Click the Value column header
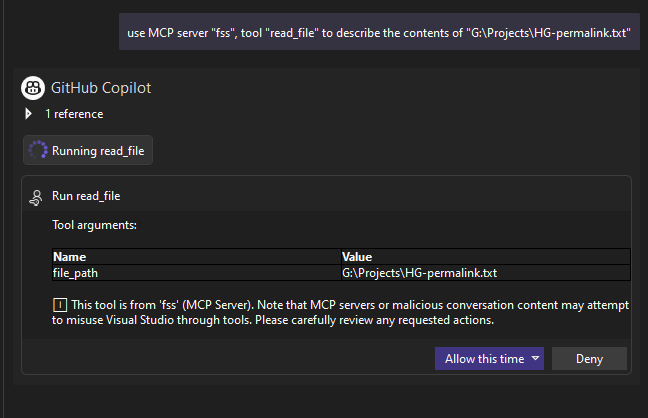Image resolution: width=648 pixels, height=418 pixels. click(x=486, y=257)
